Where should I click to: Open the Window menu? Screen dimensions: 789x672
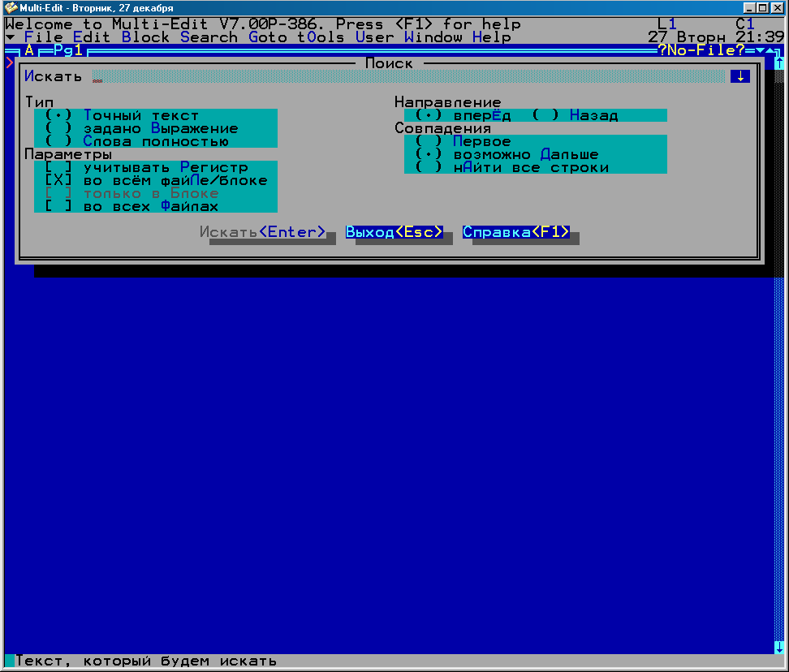(433, 37)
